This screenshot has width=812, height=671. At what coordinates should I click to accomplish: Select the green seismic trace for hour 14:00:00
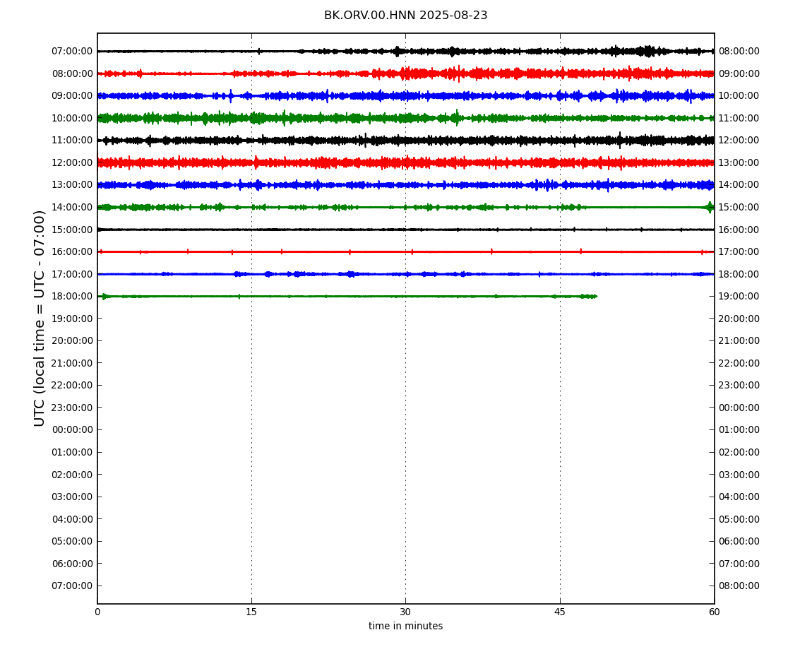click(x=405, y=207)
